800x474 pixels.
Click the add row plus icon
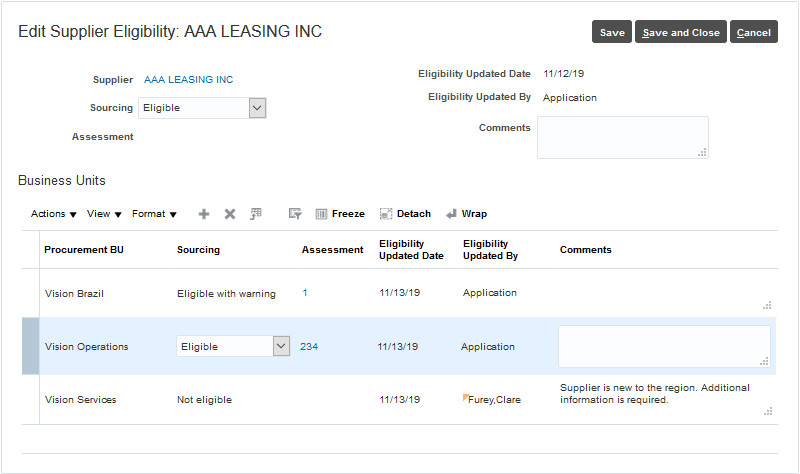(x=204, y=214)
